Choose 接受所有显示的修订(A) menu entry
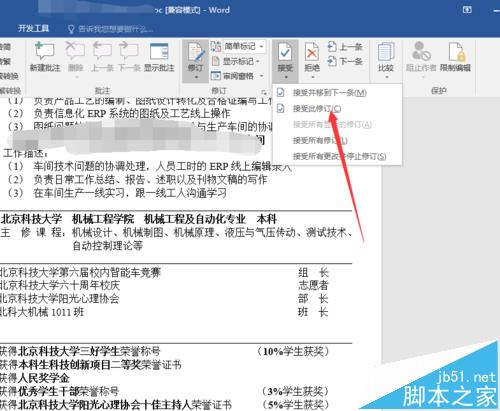This screenshot has width=500, height=411. point(332,125)
